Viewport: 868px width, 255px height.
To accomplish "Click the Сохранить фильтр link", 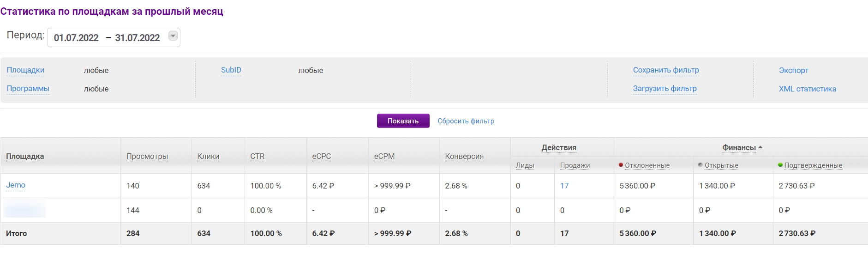I will [666, 70].
